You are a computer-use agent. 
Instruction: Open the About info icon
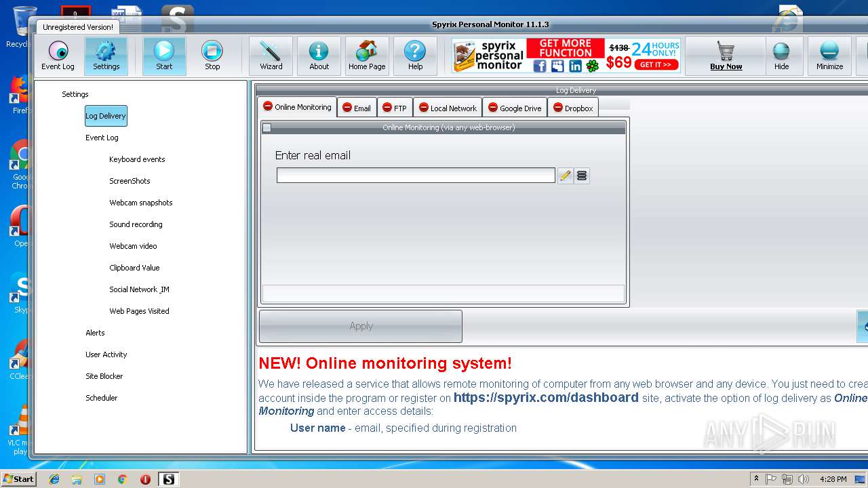[x=319, y=56]
